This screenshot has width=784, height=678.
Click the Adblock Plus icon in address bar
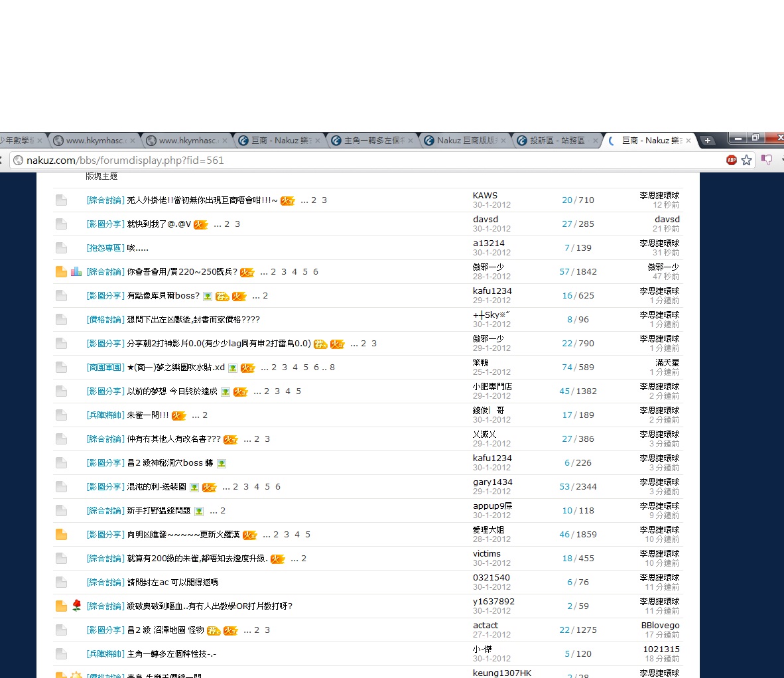(731, 160)
